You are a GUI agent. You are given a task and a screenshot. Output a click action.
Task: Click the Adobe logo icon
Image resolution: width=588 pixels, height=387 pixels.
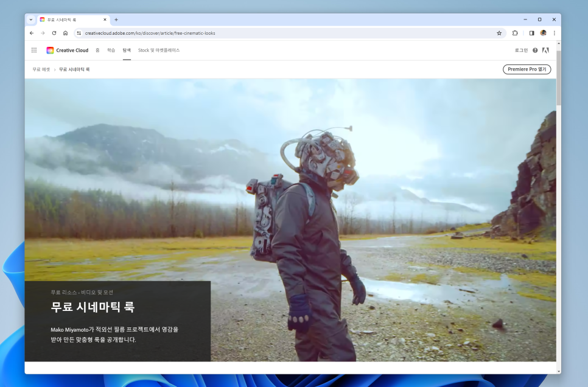point(545,51)
